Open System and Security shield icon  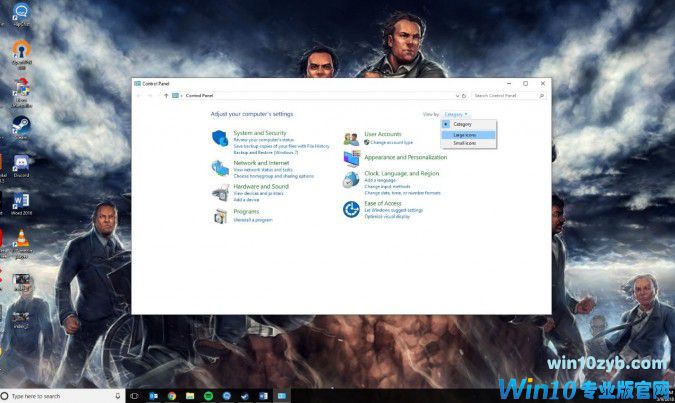click(x=220, y=138)
